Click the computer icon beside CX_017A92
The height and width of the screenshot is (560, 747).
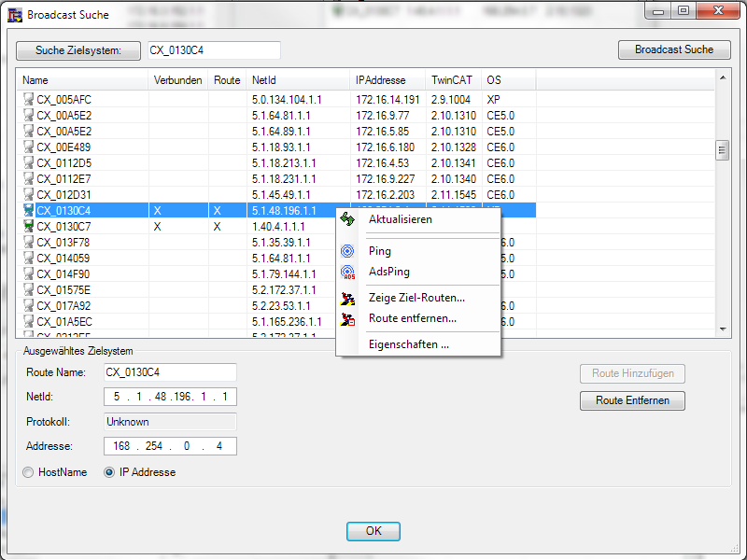(29, 306)
